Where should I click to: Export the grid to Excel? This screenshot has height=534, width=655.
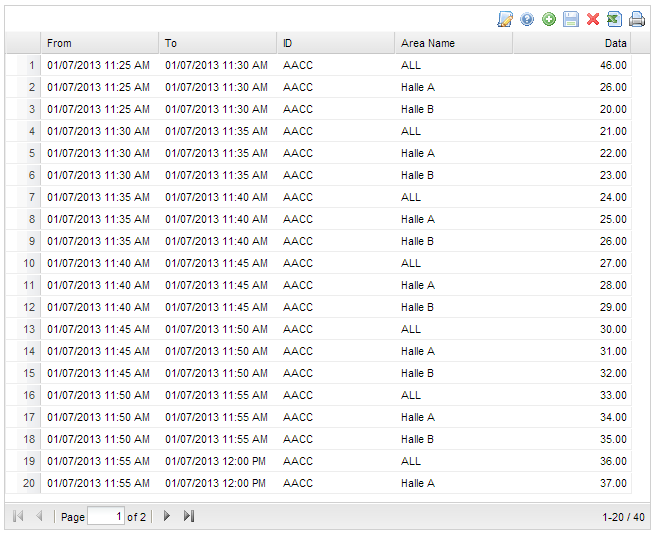tap(614, 19)
